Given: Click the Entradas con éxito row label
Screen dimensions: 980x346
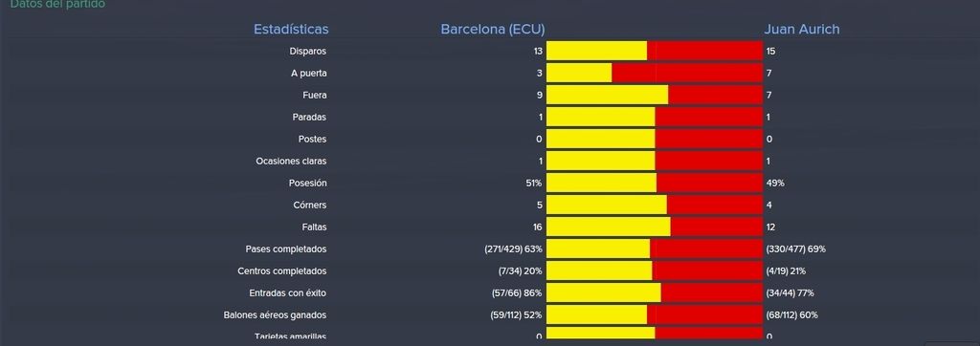Looking at the screenshot, I should [287, 292].
